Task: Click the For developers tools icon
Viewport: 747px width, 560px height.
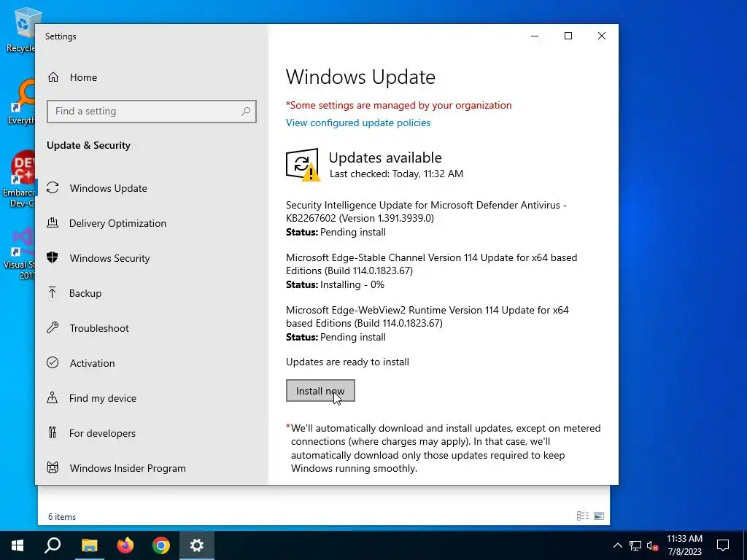Action: click(53, 432)
